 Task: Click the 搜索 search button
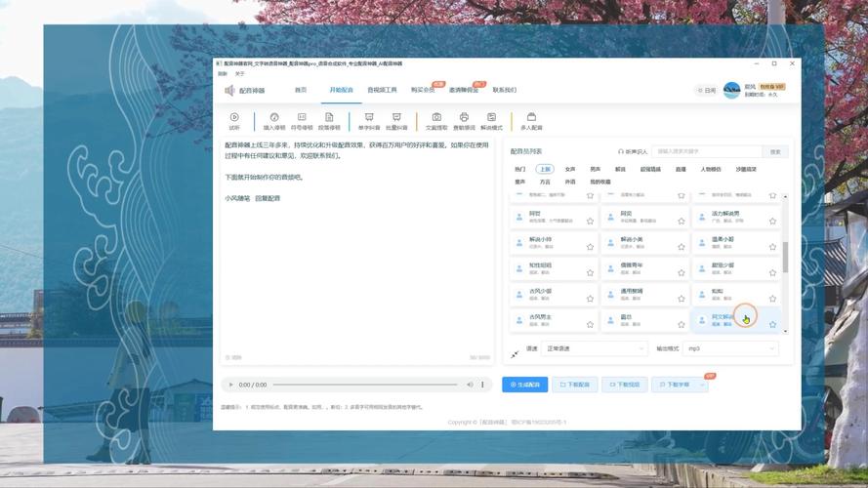click(x=775, y=151)
